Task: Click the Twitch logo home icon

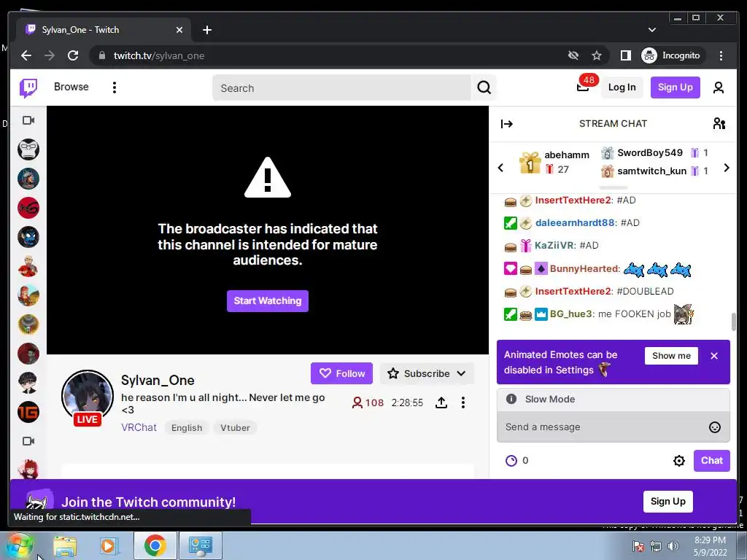Action: pos(28,87)
